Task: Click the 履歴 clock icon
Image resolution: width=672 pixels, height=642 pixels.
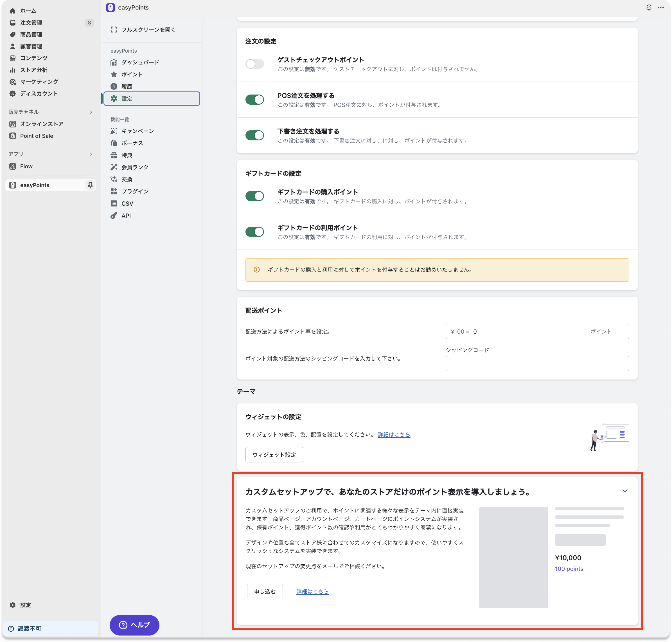Action: click(114, 87)
